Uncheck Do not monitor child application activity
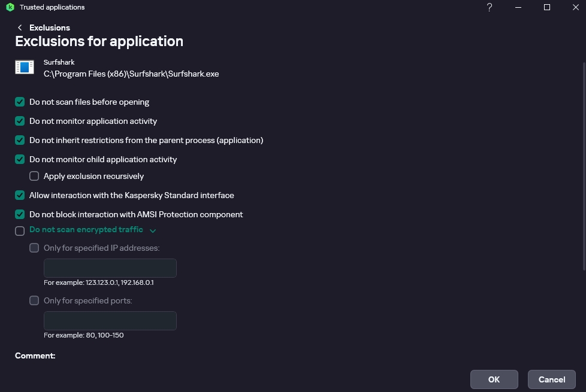This screenshot has width=586, height=392. click(x=20, y=160)
